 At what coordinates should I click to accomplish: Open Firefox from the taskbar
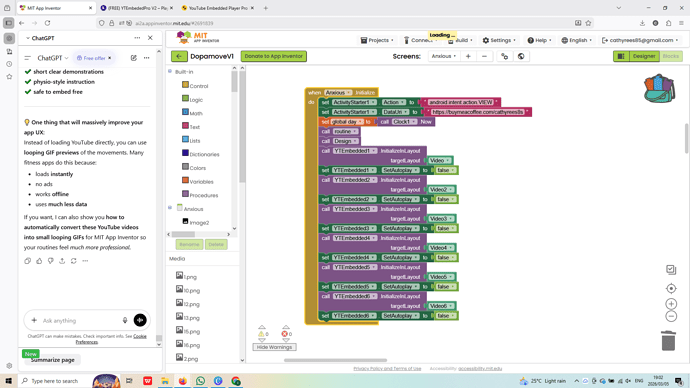182,381
